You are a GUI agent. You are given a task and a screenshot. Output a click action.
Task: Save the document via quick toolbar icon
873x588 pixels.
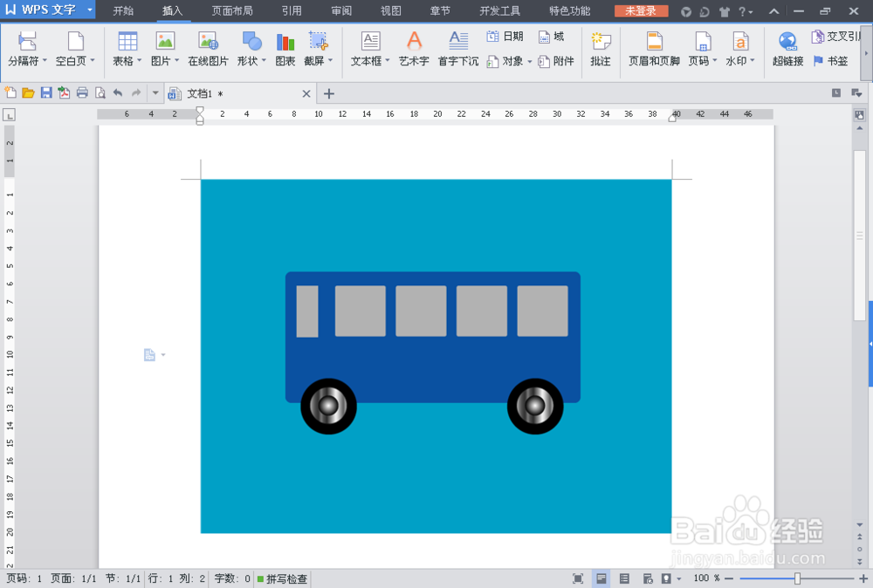click(x=45, y=92)
